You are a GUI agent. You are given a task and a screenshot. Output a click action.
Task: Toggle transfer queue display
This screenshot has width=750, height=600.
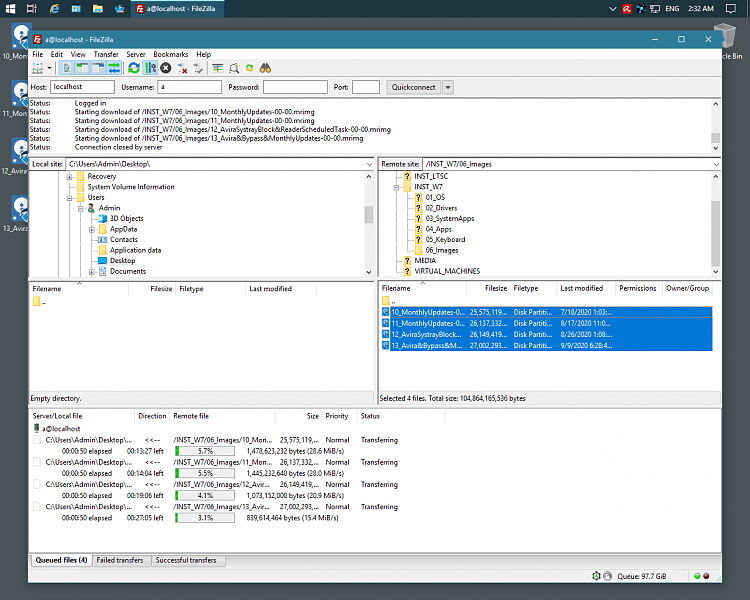[114, 68]
